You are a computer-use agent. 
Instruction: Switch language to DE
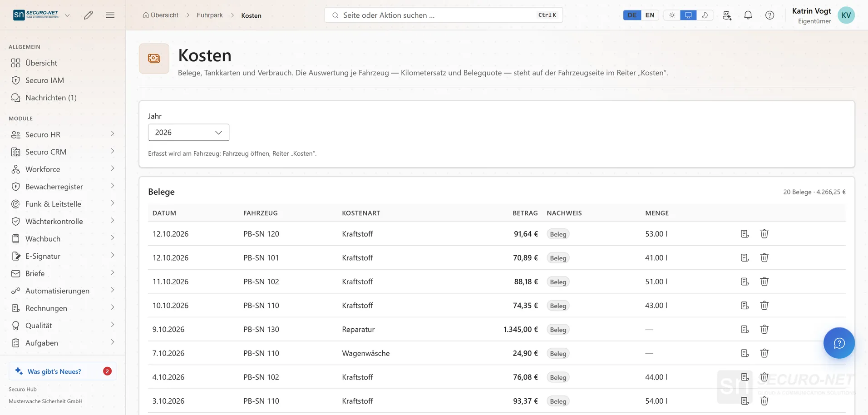[x=632, y=15]
